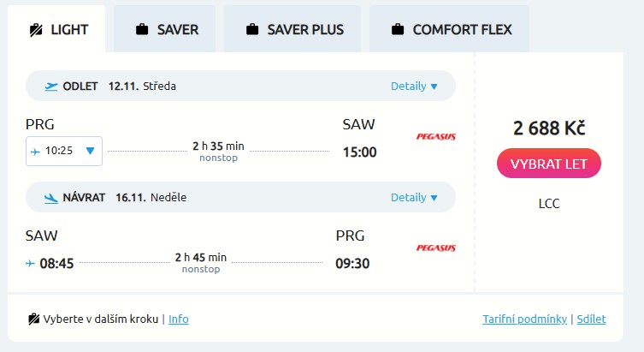Open the Info link about baggage
The height and width of the screenshot is (352, 644).
(x=178, y=319)
